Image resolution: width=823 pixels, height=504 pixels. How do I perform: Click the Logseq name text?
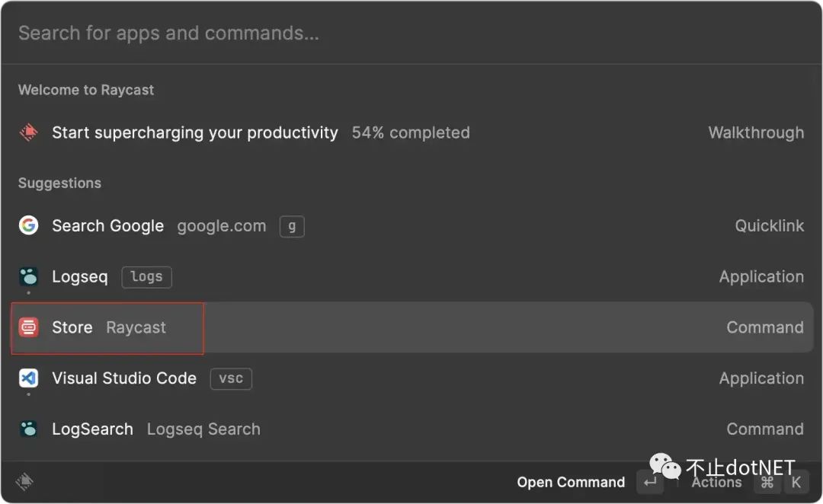coord(80,277)
